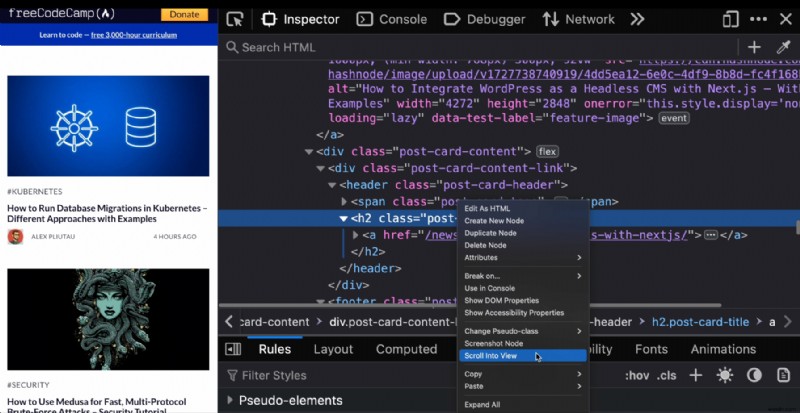Open the Copy submenu
The width and height of the screenshot is (800, 413).
[523, 374]
